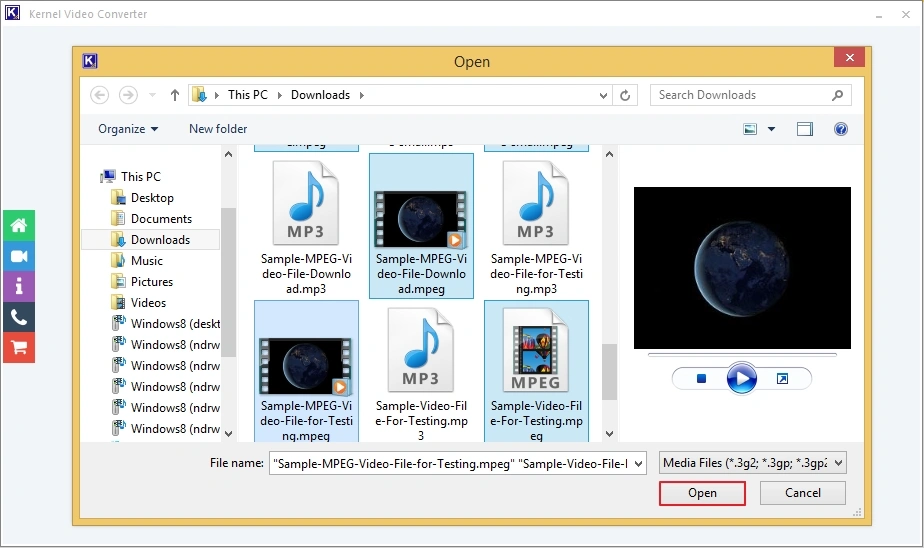This screenshot has width=924, height=548.
Task: Expand the File name dropdown arrow
Action: pyautogui.click(x=638, y=464)
